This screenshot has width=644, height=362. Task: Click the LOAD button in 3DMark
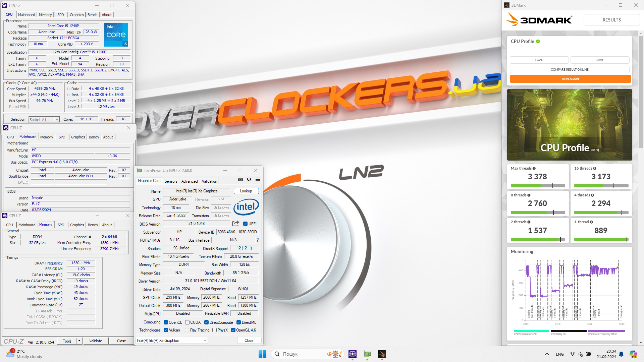coord(539,60)
